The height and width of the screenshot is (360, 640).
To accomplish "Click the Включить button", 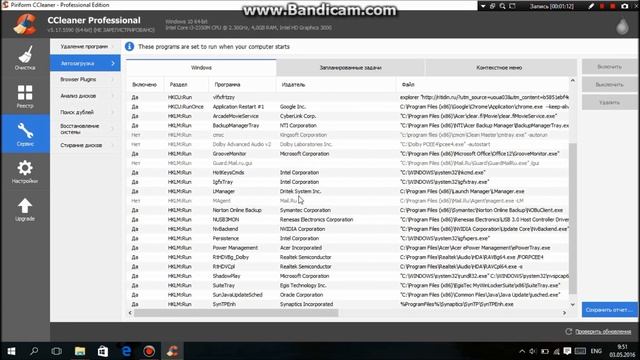I will point(609,67).
